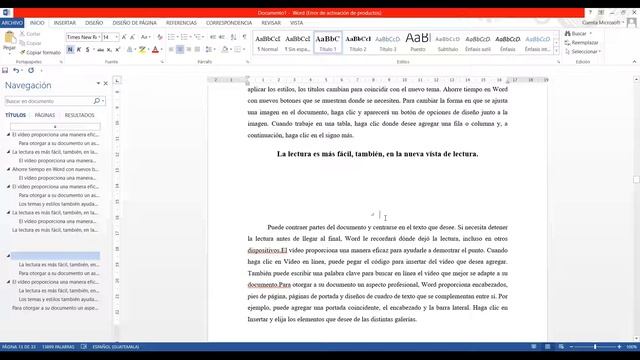Toggle bold (N) formatting
Screen dimensions: 640x360
pos(70,50)
